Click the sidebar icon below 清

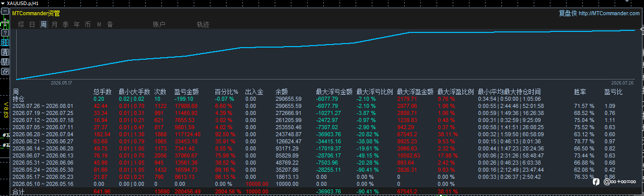[x=5, y=61]
